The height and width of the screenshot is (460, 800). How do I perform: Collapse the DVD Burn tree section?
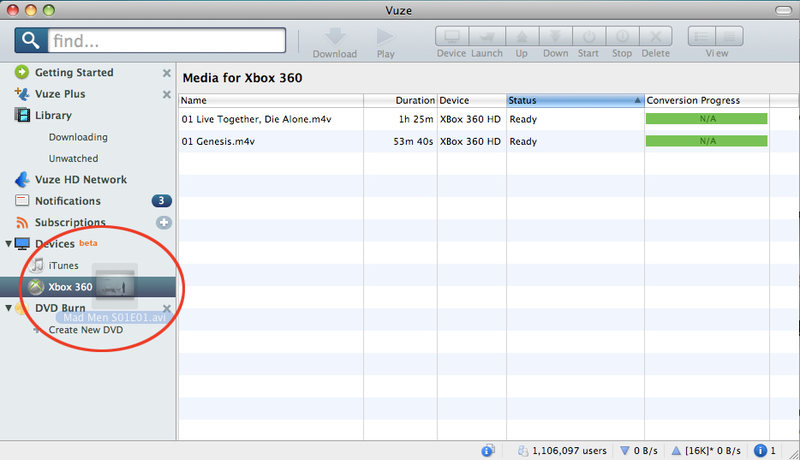(x=8, y=308)
